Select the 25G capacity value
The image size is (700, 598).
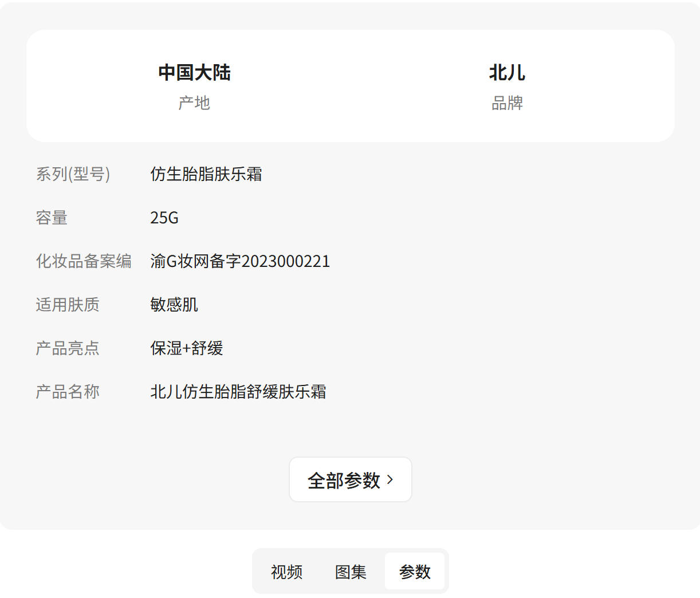click(x=164, y=218)
